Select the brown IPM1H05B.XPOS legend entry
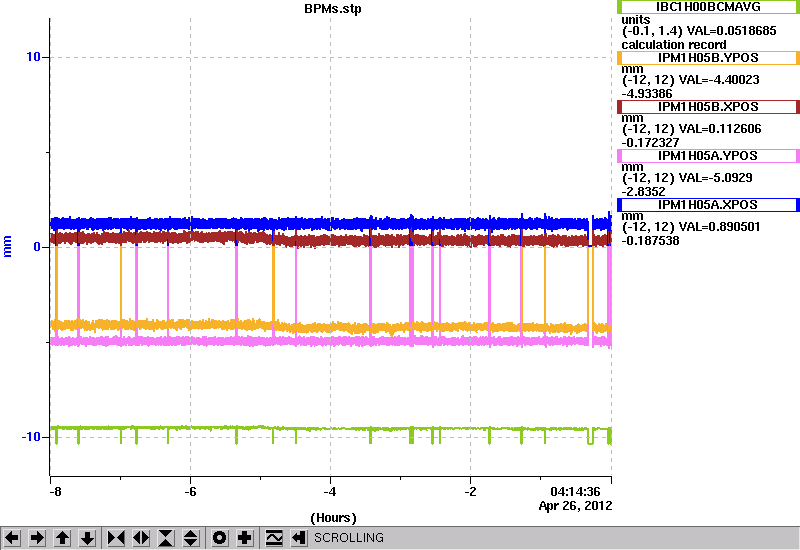Screen dimensions: 800x550 [x=708, y=107]
